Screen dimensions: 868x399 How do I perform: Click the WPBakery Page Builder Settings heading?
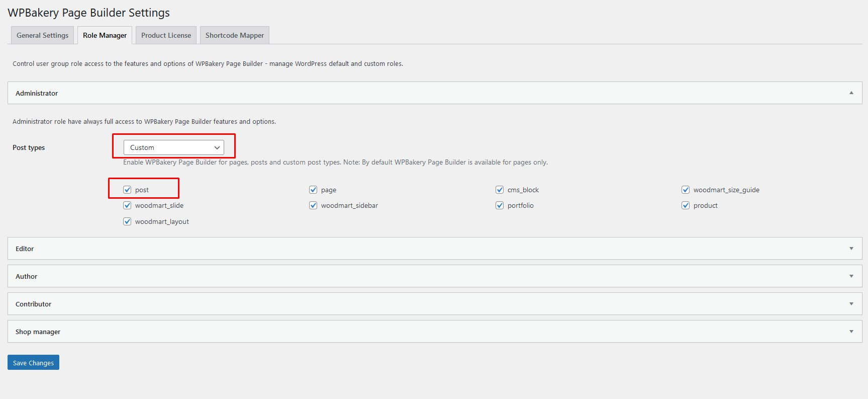pos(88,13)
